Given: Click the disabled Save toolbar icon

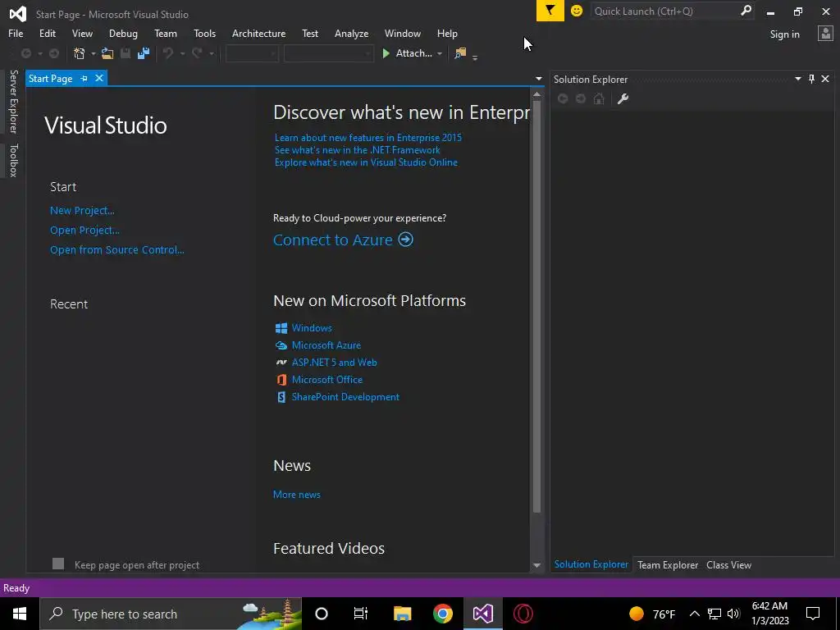Looking at the screenshot, I should pyautogui.click(x=126, y=53).
